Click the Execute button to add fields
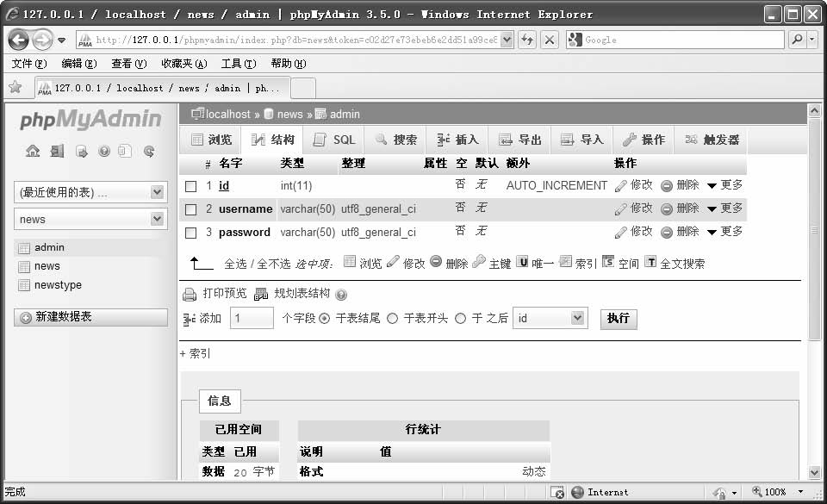Screen dimensions: 827x504 [x=619, y=319]
